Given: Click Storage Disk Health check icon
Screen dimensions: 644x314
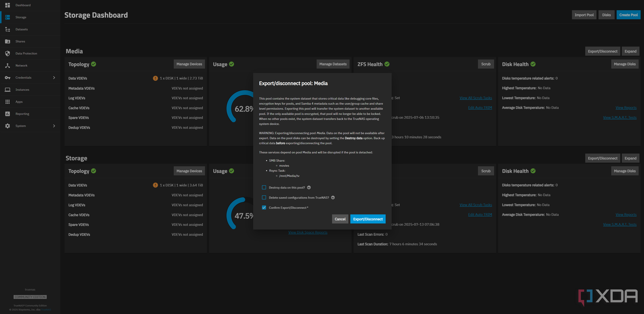Looking at the screenshot, I should coord(533,171).
